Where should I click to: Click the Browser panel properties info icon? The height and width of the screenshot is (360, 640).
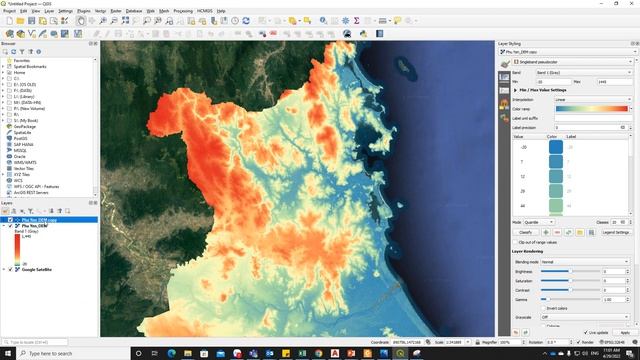39,52
